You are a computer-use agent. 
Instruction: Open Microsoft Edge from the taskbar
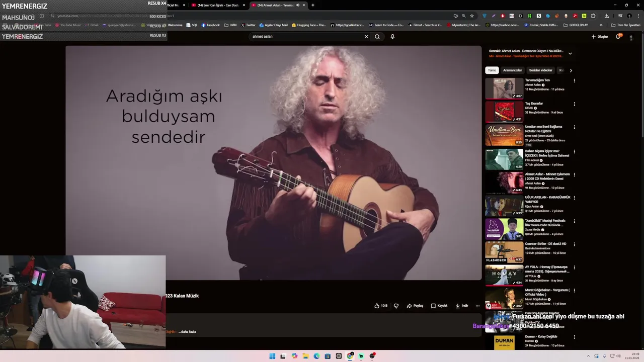coord(316,356)
